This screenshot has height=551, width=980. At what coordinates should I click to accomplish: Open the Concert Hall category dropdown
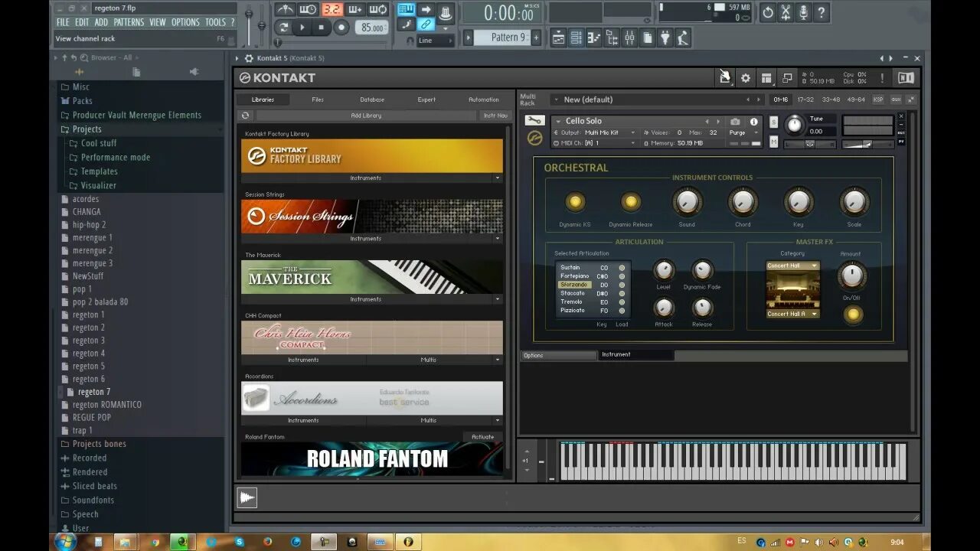[x=792, y=266]
